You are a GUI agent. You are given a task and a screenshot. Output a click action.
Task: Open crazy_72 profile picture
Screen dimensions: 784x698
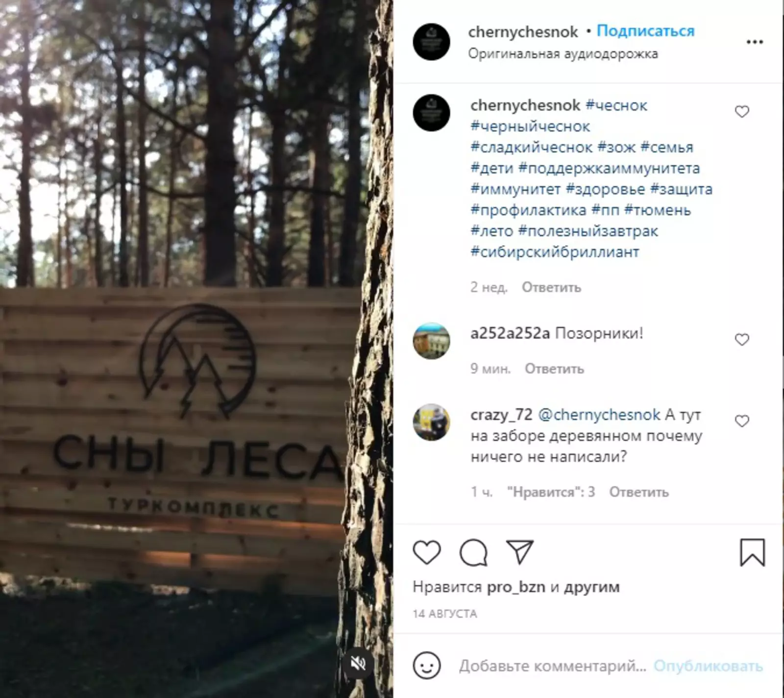click(431, 422)
